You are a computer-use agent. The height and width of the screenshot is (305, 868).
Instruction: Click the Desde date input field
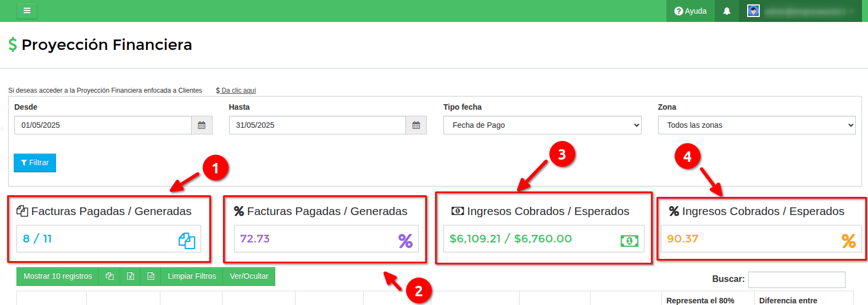coord(103,125)
